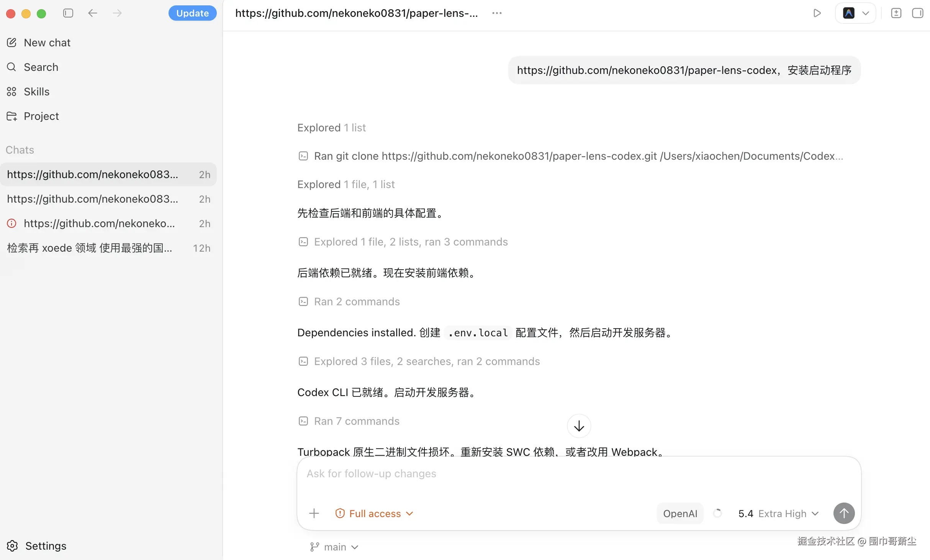Click the 'Chats' section heading
The image size is (930, 560).
pyautogui.click(x=20, y=150)
